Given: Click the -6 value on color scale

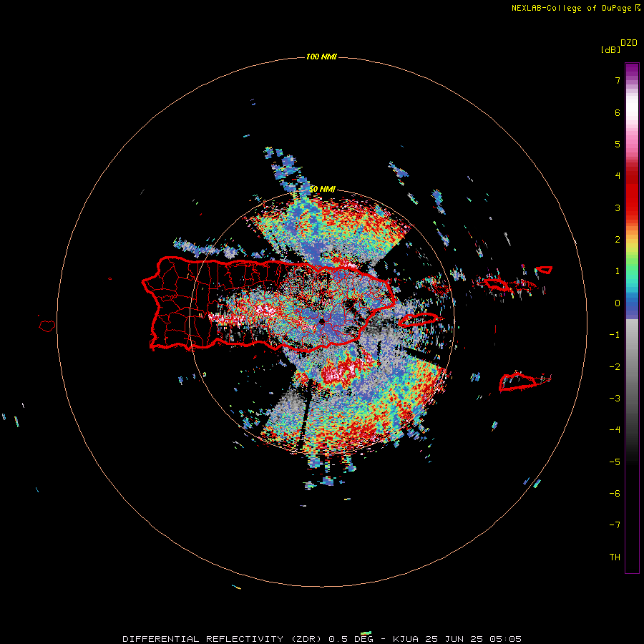Looking at the screenshot, I should point(615,494).
